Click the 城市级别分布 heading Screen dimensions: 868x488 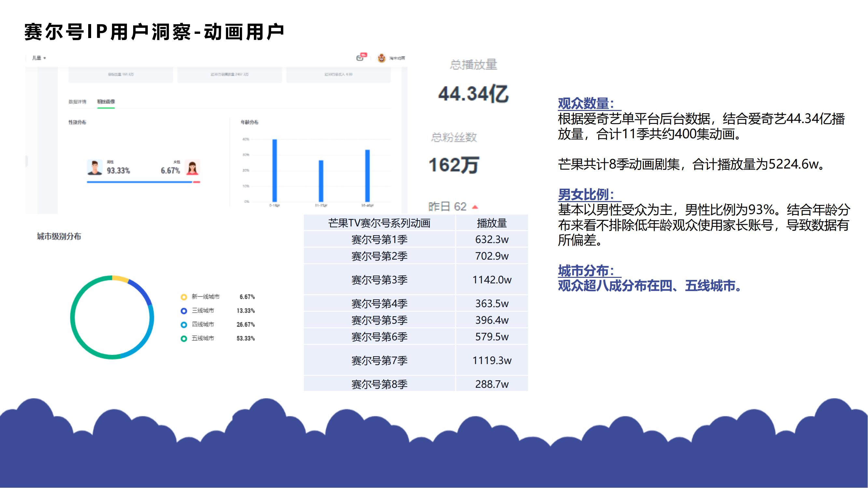pyautogui.click(x=59, y=237)
